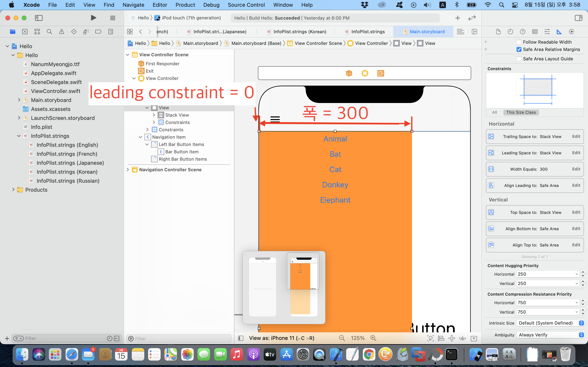
Task: Expand the Stack View outline item
Action: click(154, 115)
